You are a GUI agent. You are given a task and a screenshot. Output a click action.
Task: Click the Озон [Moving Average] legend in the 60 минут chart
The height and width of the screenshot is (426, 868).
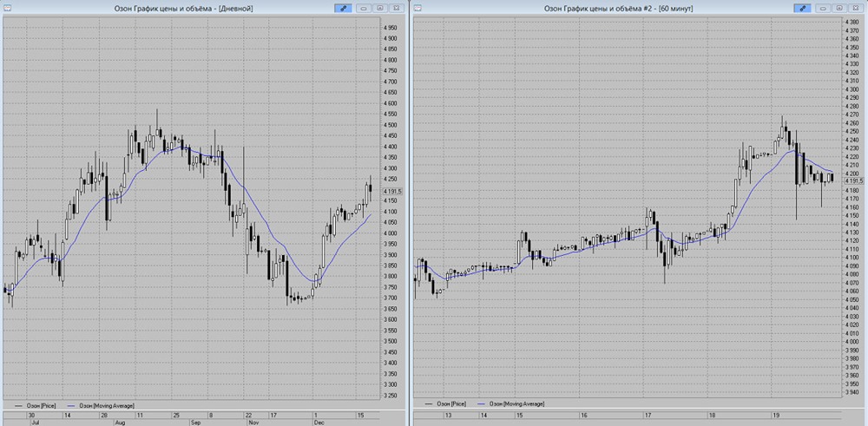point(511,404)
